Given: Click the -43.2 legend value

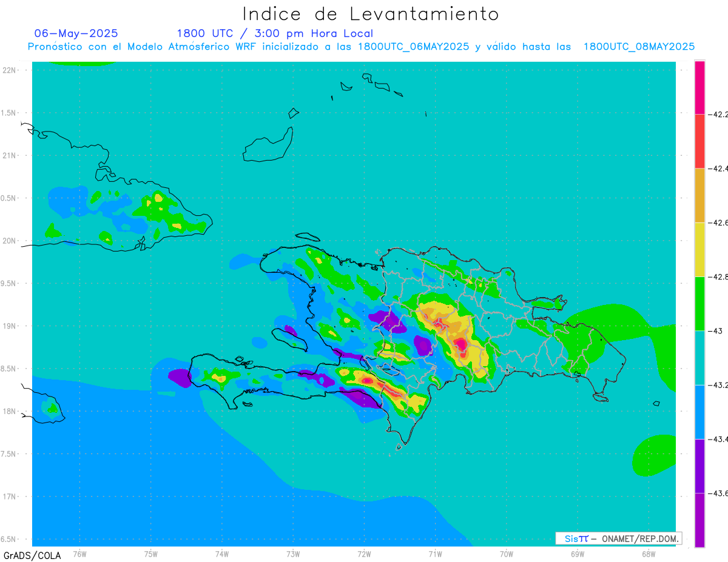Looking at the screenshot, I should pos(720,385).
